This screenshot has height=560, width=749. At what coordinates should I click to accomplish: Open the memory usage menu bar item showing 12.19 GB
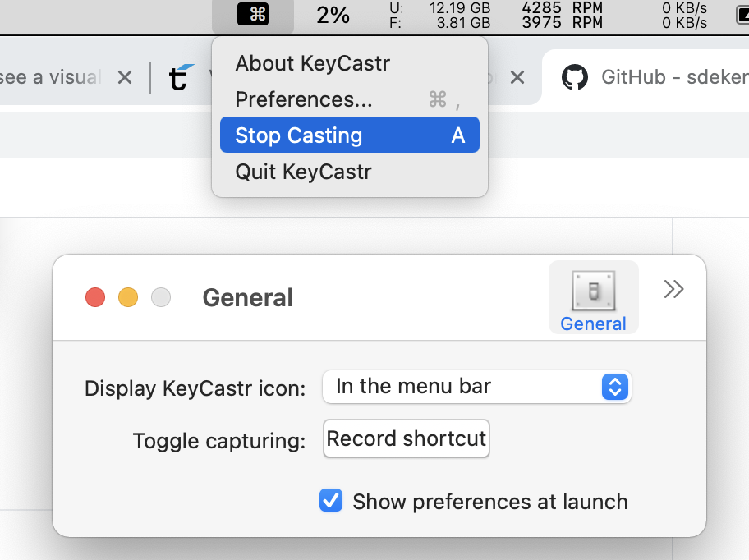439,16
